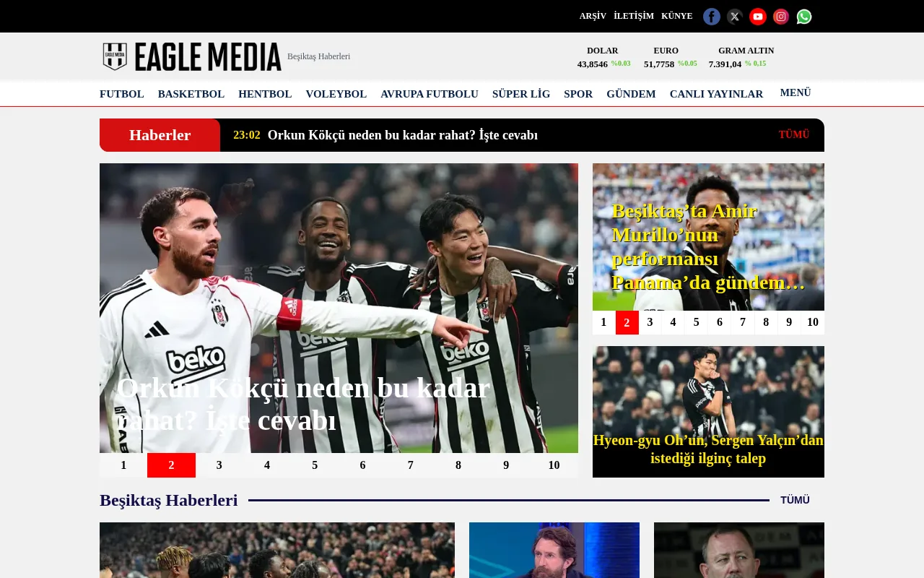Open the AVRUPA FUTBOLU section

click(430, 94)
